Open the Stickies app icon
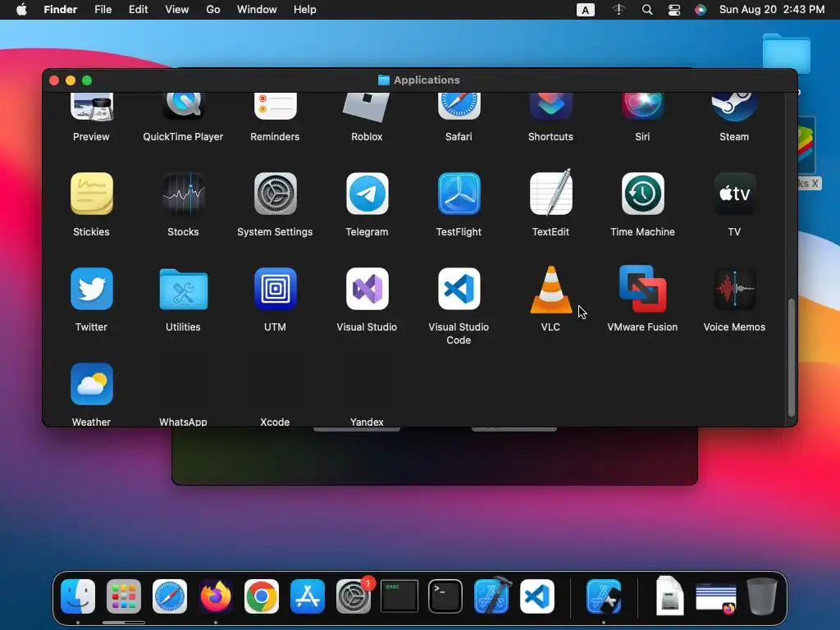840x630 pixels. (92, 194)
